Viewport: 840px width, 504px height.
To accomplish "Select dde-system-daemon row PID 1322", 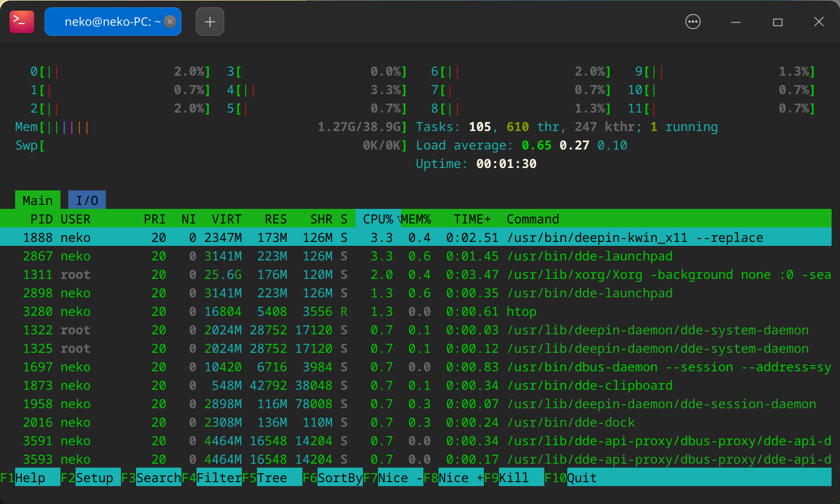I will click(416, 330).
